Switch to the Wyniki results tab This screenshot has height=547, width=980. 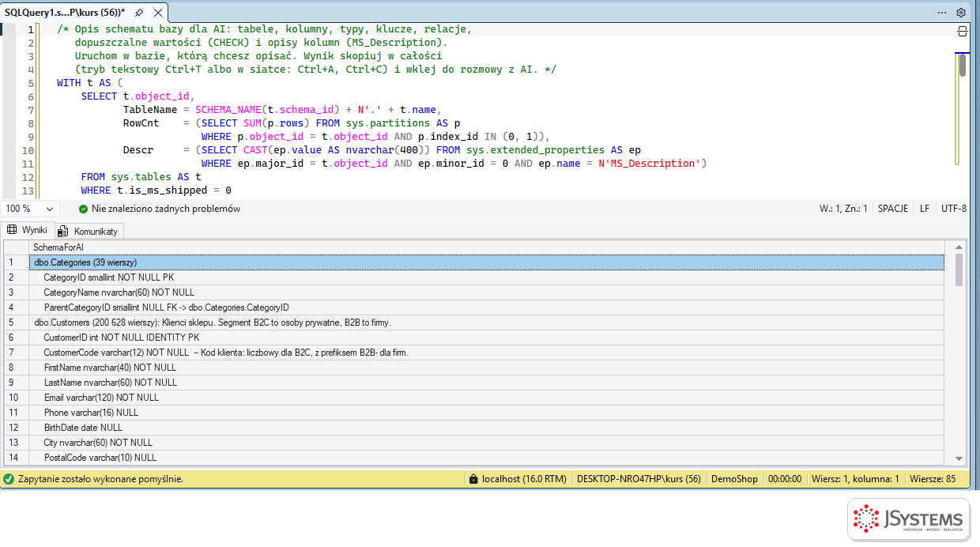28,230
